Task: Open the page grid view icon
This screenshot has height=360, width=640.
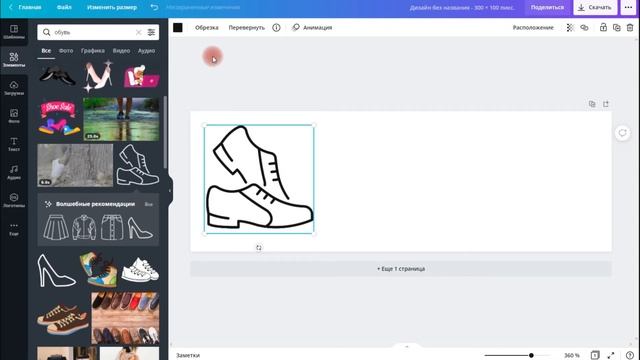Action: [595, 355]
